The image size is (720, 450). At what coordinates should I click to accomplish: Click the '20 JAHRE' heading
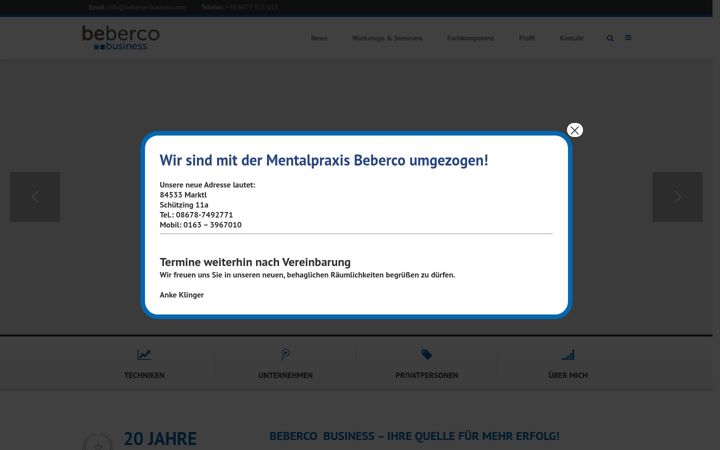[160, 439]
